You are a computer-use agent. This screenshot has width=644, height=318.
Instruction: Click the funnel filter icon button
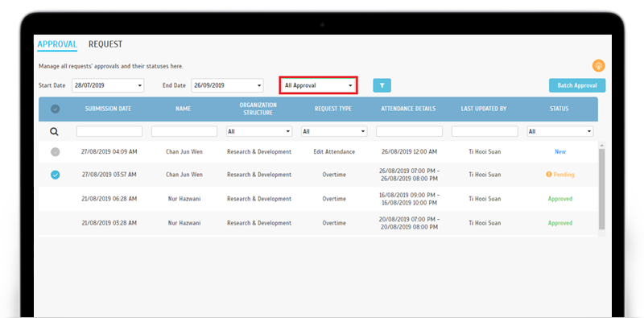382,85
